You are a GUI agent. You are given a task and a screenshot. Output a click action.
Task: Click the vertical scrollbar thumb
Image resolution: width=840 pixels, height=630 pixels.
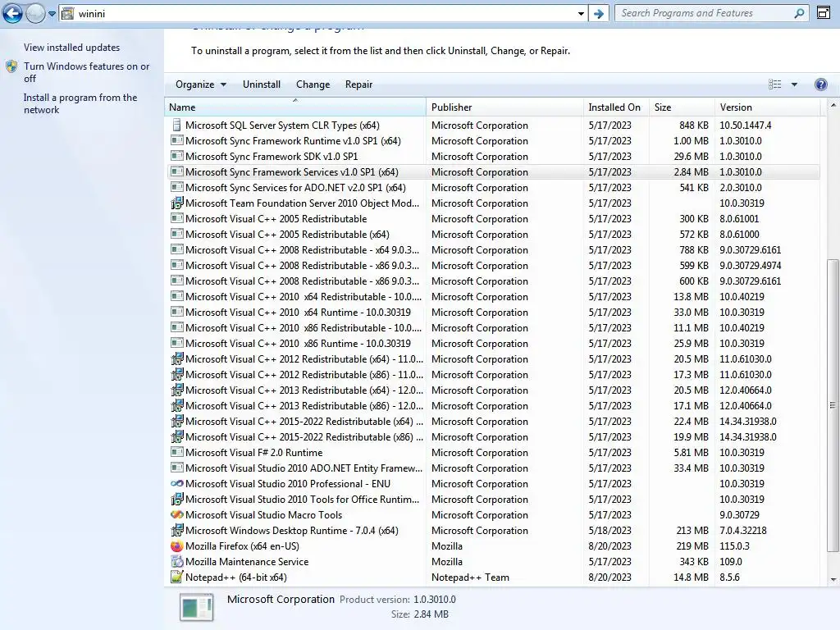[x=833, y=405]
